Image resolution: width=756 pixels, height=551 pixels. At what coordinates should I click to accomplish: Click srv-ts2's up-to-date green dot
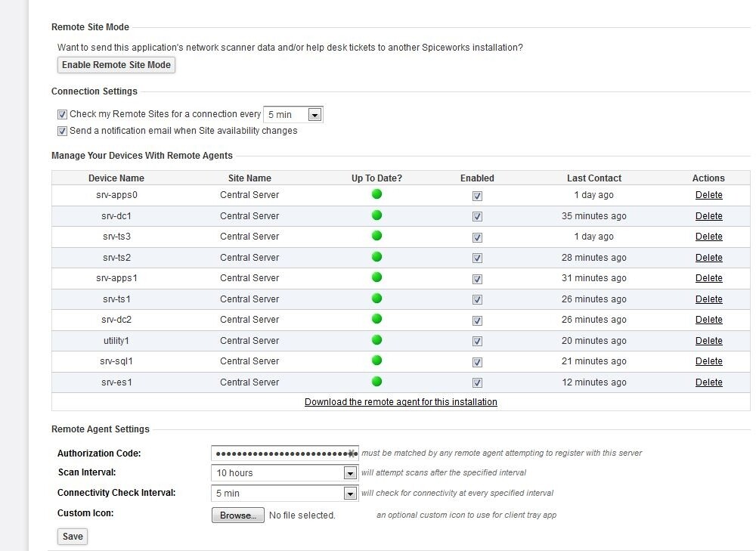[x=376, y=257]
